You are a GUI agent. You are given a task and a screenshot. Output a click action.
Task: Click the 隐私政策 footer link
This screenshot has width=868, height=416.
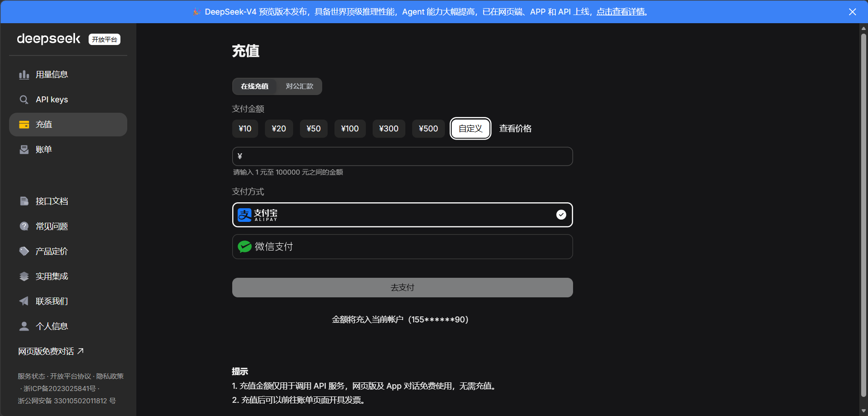click(110, 376)
